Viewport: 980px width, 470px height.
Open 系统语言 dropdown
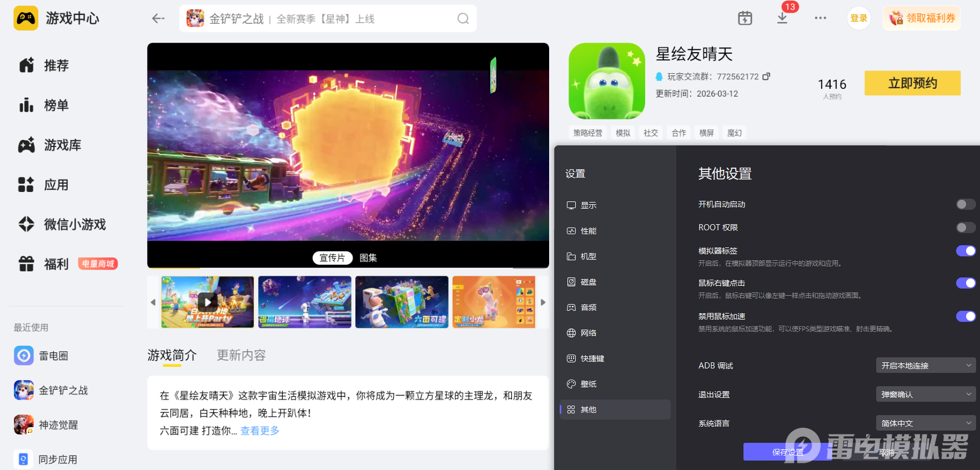tap(926, 423)
